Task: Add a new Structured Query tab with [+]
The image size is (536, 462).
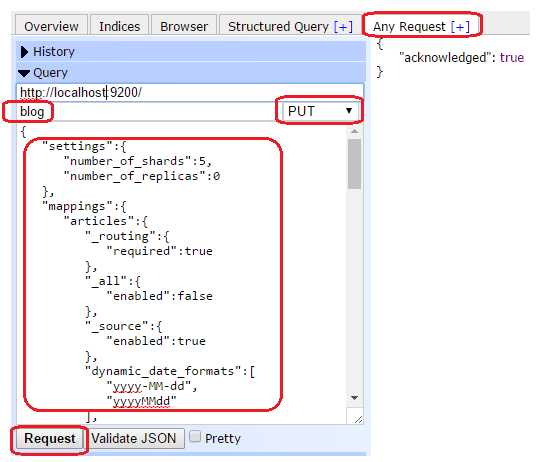Action: [x=343, y=26]
